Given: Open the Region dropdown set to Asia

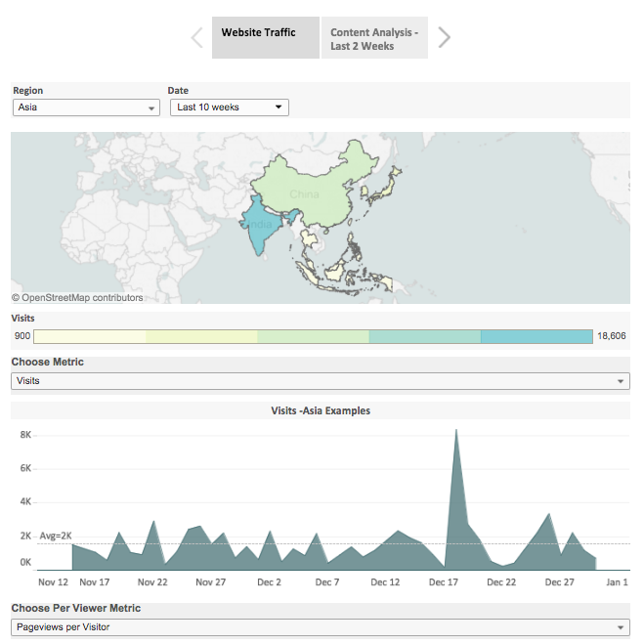Looking at the screenshot, I should coord(86,107).
